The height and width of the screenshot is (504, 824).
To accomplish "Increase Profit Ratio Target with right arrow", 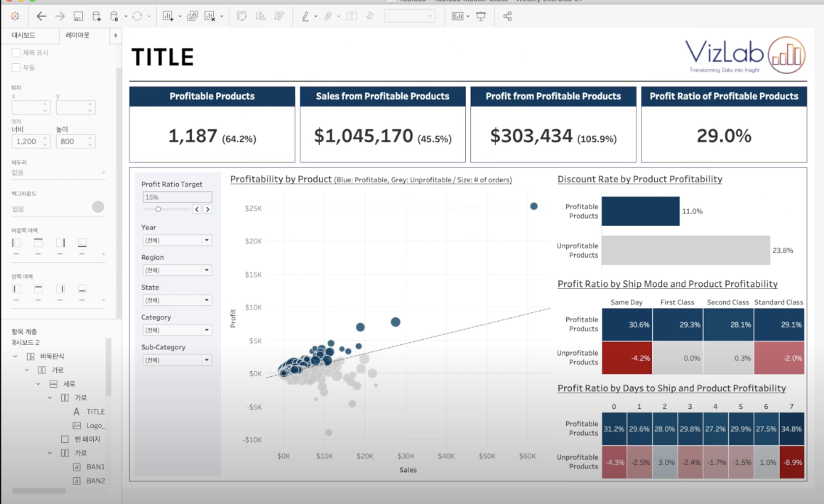I will (207, 209).
